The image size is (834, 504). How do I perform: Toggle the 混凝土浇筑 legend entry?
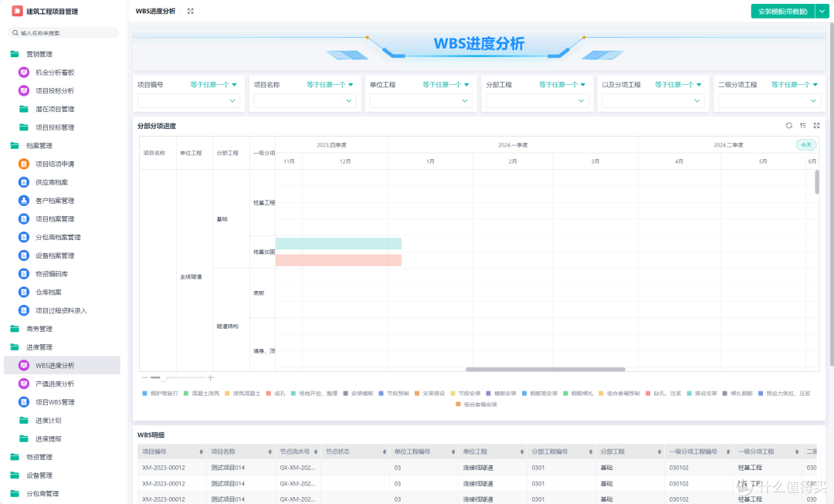tap(201, 394)
